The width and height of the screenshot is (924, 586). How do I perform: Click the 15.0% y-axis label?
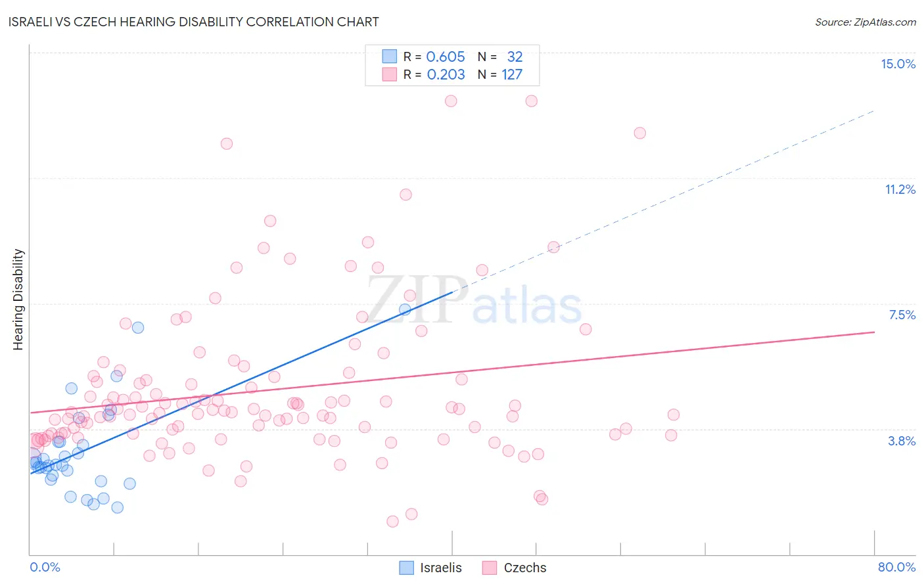click(x=898, y=64)
